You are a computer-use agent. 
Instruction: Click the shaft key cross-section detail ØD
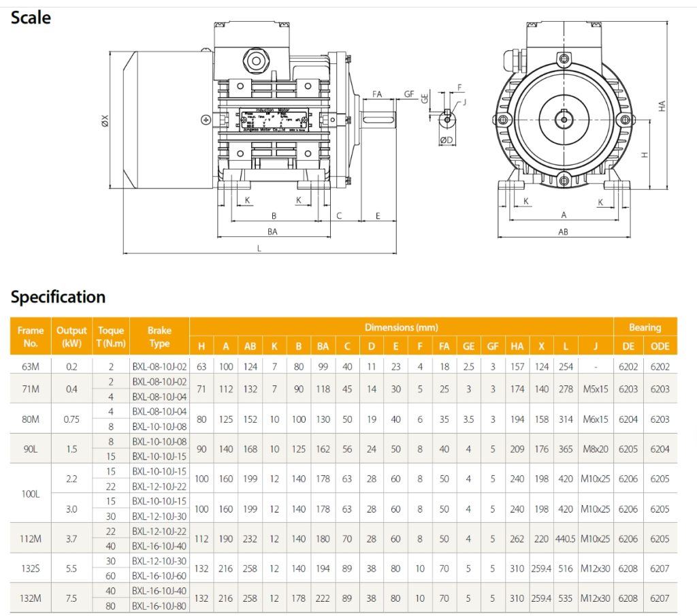447,122
